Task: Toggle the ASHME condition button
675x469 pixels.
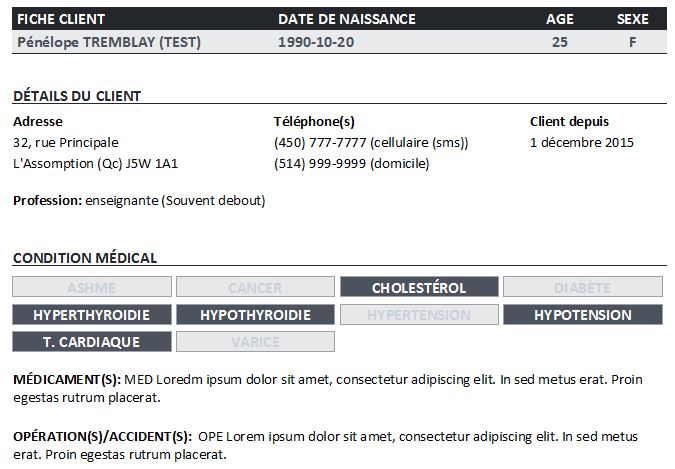Action: (91, 288)
